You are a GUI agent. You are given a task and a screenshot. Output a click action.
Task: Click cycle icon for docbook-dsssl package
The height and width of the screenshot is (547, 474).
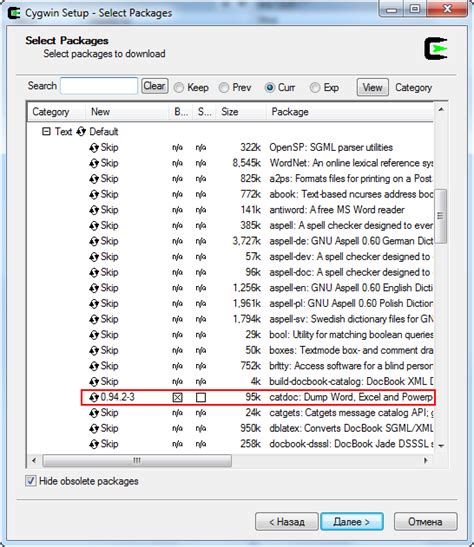(x=94, y=444)
